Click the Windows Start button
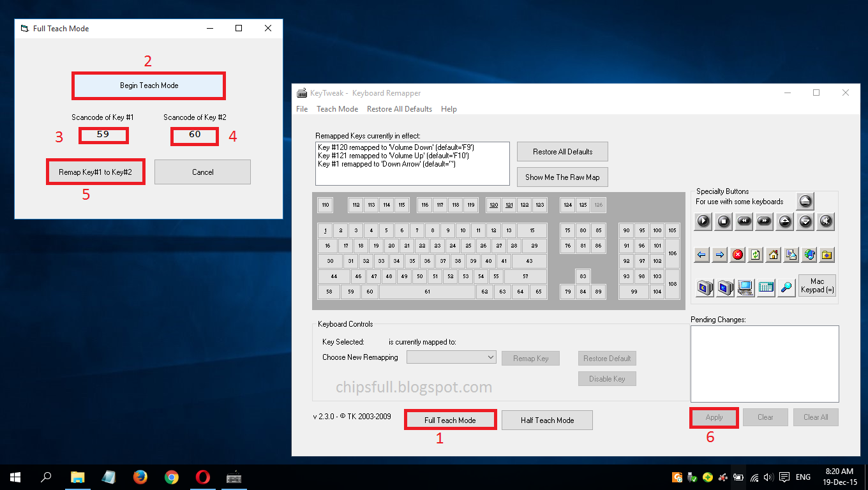 (15, 477)
